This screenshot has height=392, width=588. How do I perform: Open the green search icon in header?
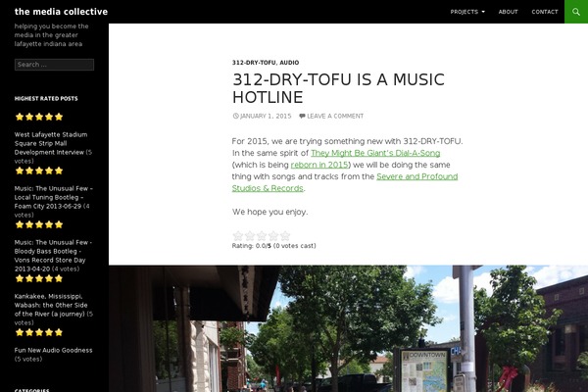pos(576,12)
